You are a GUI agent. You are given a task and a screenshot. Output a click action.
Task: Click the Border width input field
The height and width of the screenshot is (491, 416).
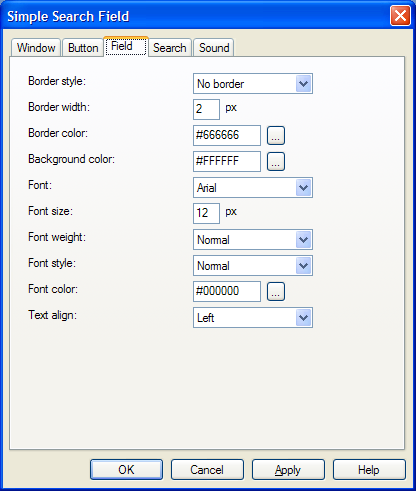pos(206,109)
